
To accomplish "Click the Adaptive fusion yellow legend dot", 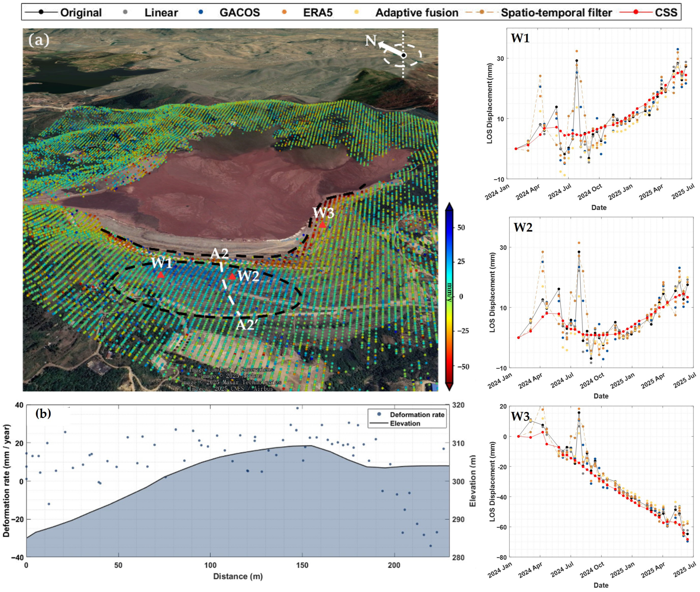I will point(356,12).
